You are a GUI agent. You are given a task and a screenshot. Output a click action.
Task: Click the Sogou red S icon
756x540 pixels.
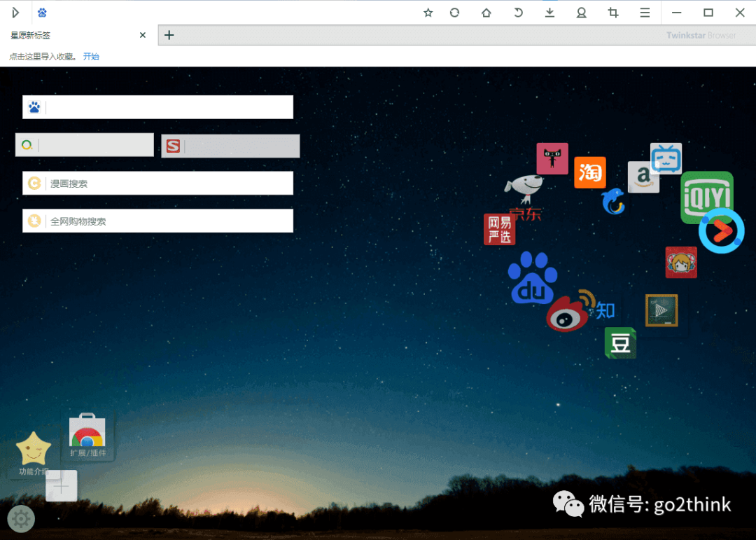point(173,146)
